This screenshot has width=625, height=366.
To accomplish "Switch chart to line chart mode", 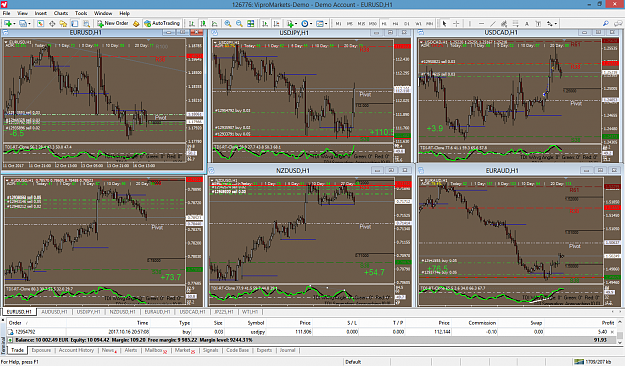I will coord(214,24).
